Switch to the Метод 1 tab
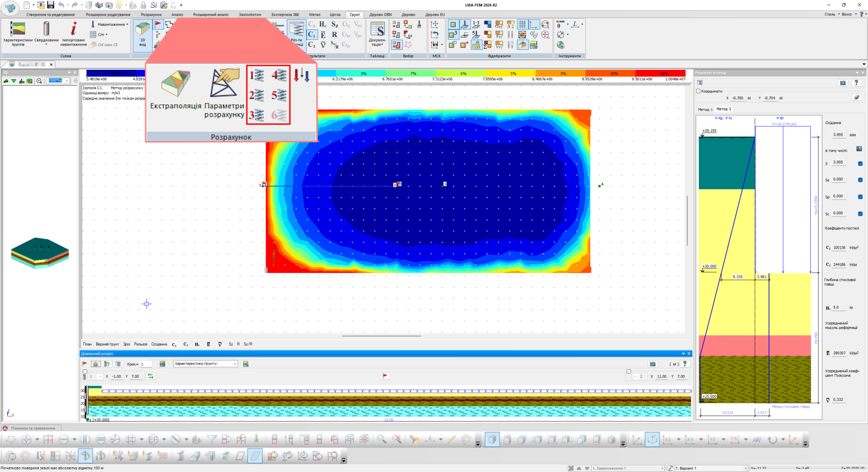 (705, 109)
